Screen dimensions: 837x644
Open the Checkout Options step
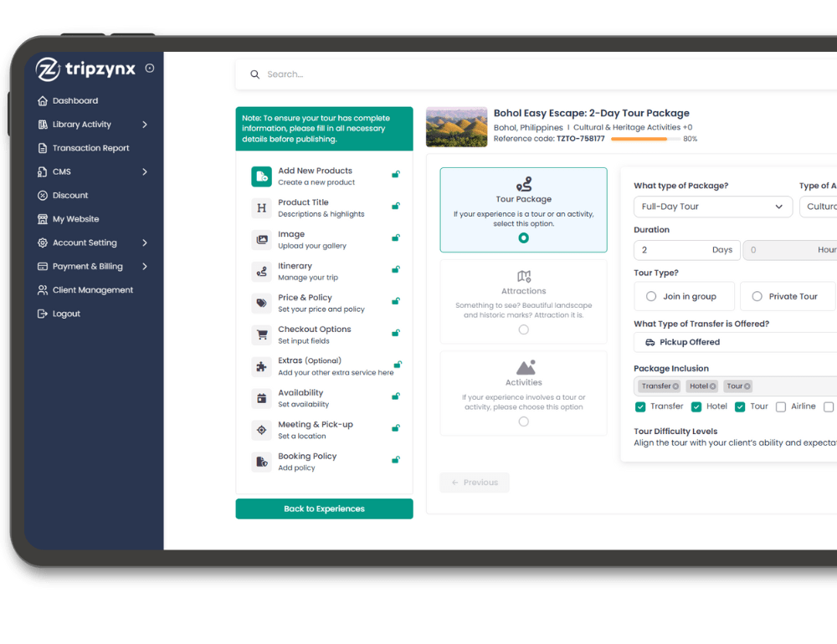[x=325, y=335]
